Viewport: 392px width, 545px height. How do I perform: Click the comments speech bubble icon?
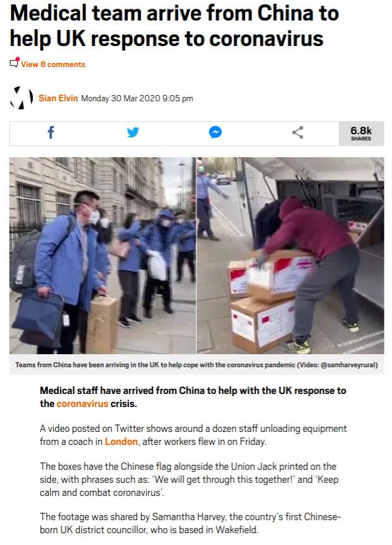pyautogui.click(x=14, y=63)
